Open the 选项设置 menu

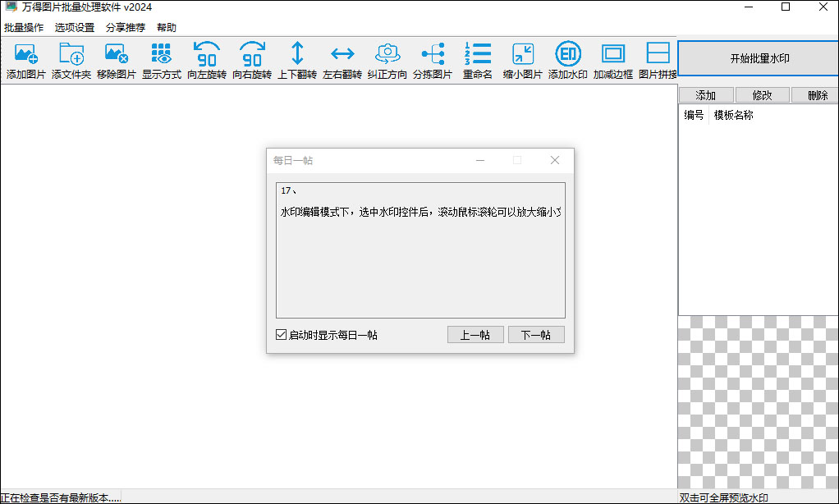[x=75, y=27]
